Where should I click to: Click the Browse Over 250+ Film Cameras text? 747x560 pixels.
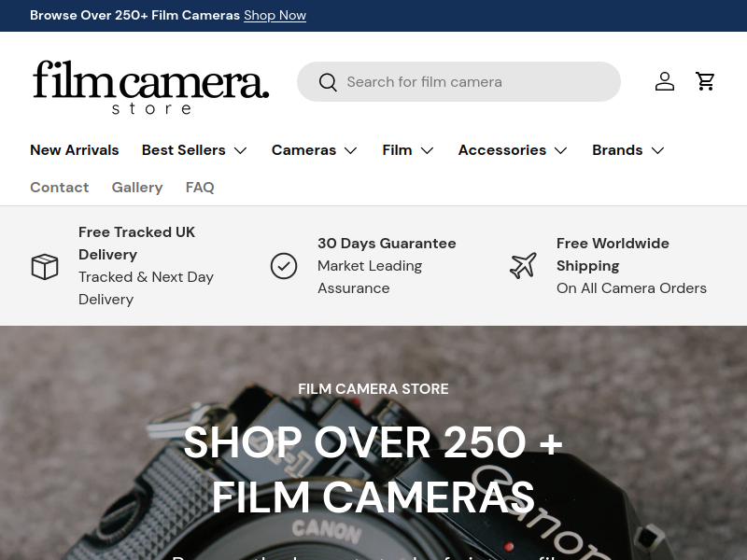coord(134,15)
